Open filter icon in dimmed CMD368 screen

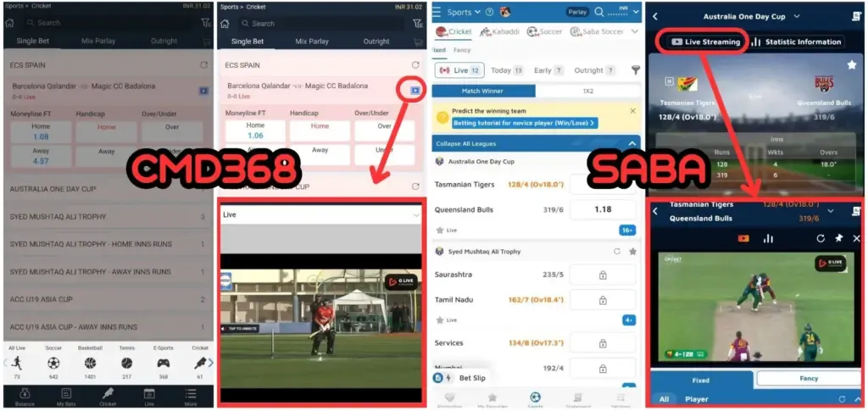pyautogui.click(x=205, y=23)
